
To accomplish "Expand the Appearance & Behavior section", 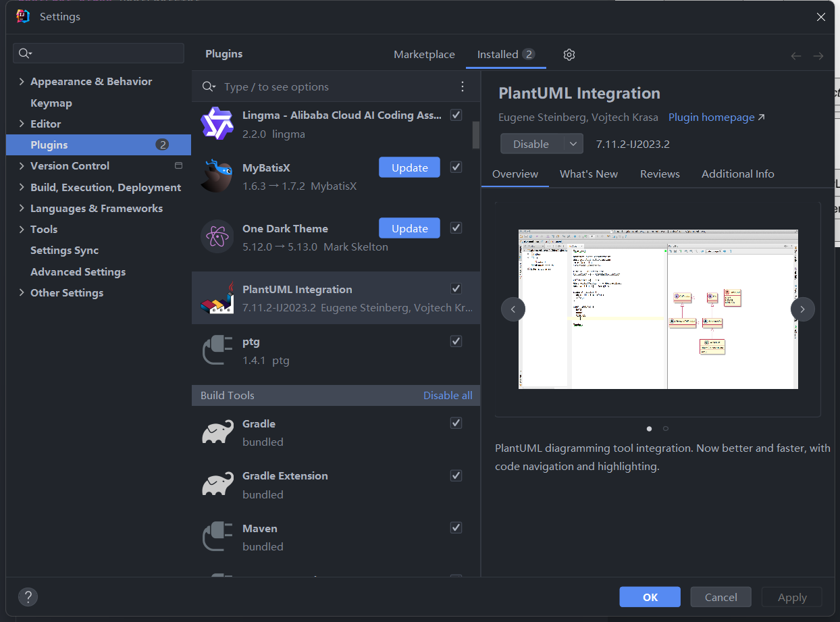I will [x=22, y=82].
